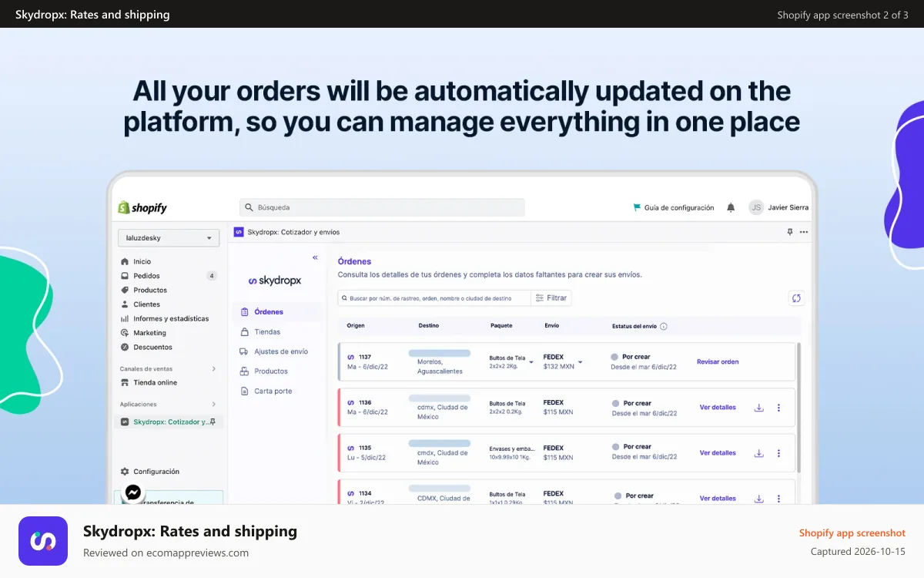This screenshot has width=924, height=578.
Task: Expand package dropdown for order 1137
Action: [x=531, y=362]
